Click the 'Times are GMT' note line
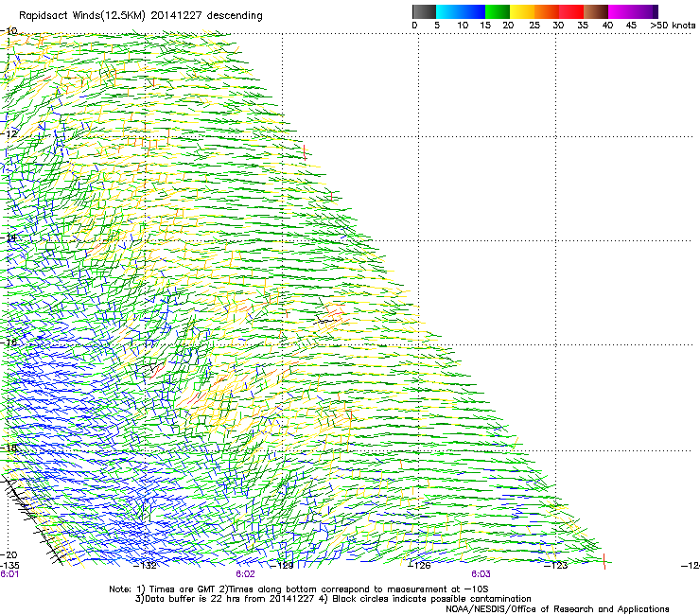The width and height of the screenshot is (700, 615). pos(299,589)
